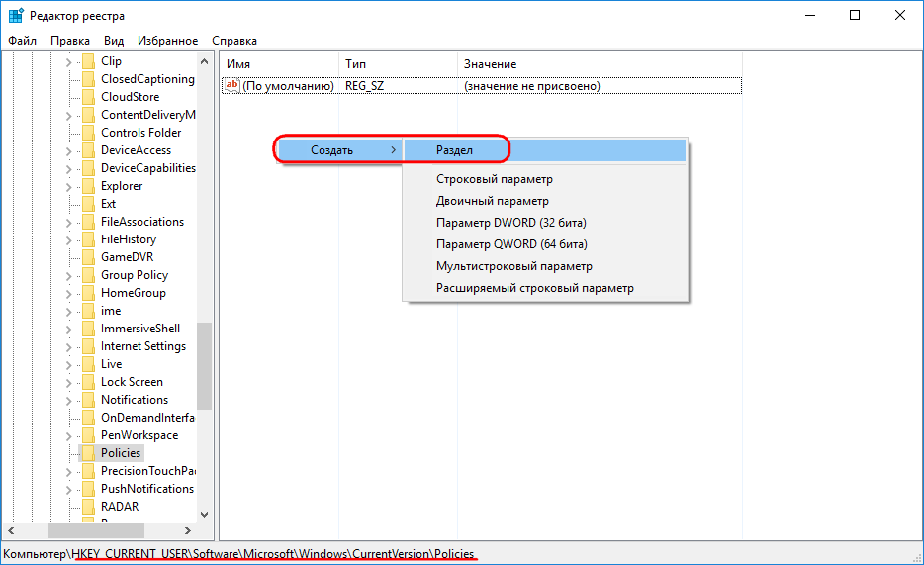Click the CloudStore folder icon
Viewport: 924px width, 565px height.
pyautogui.click(x=88, y=97)
